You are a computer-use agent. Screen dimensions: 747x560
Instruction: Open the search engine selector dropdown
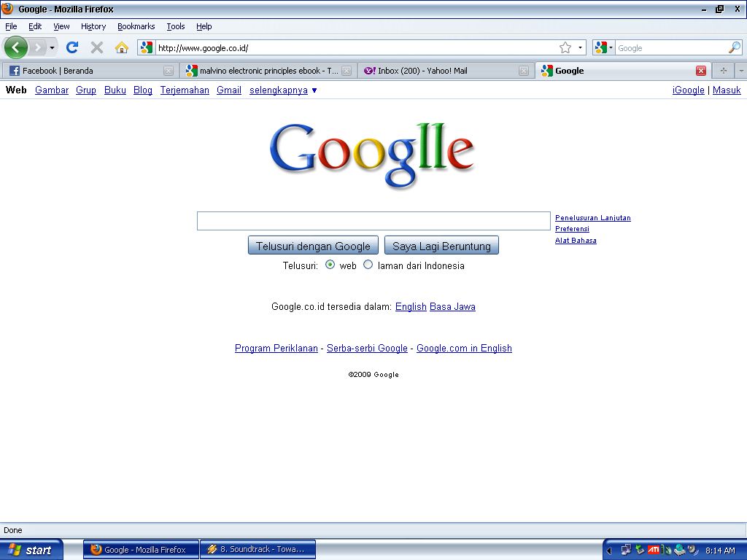[x=603, y=47]
